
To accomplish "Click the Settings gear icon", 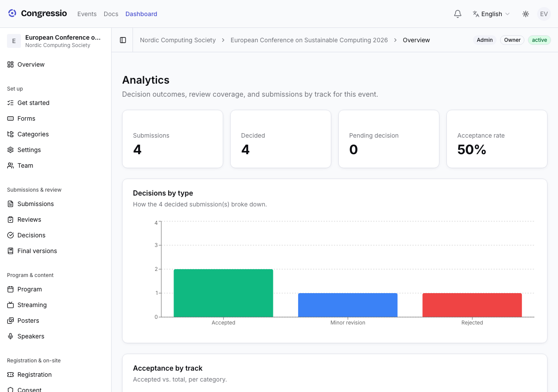I will tap(10, 150).
